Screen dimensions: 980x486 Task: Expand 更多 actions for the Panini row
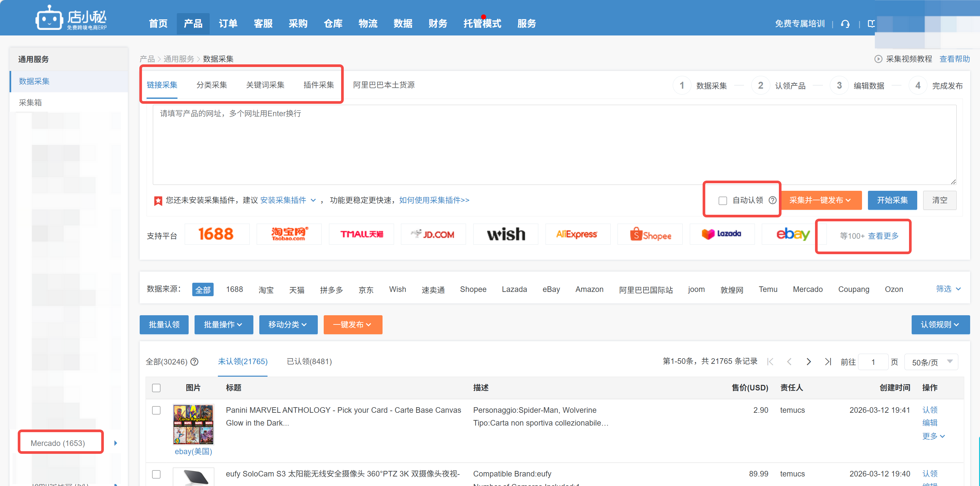(x=933, y=436)
